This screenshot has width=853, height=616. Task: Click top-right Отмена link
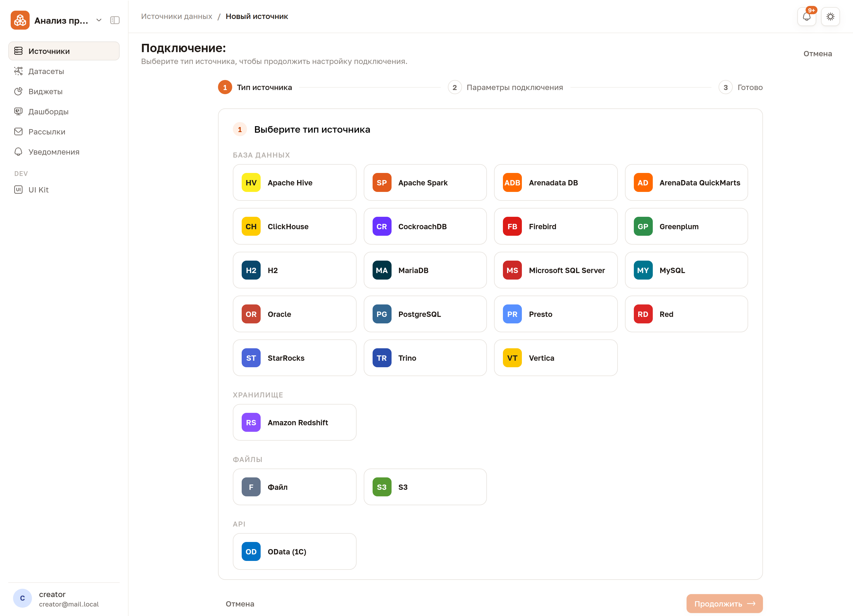[818, 54]
